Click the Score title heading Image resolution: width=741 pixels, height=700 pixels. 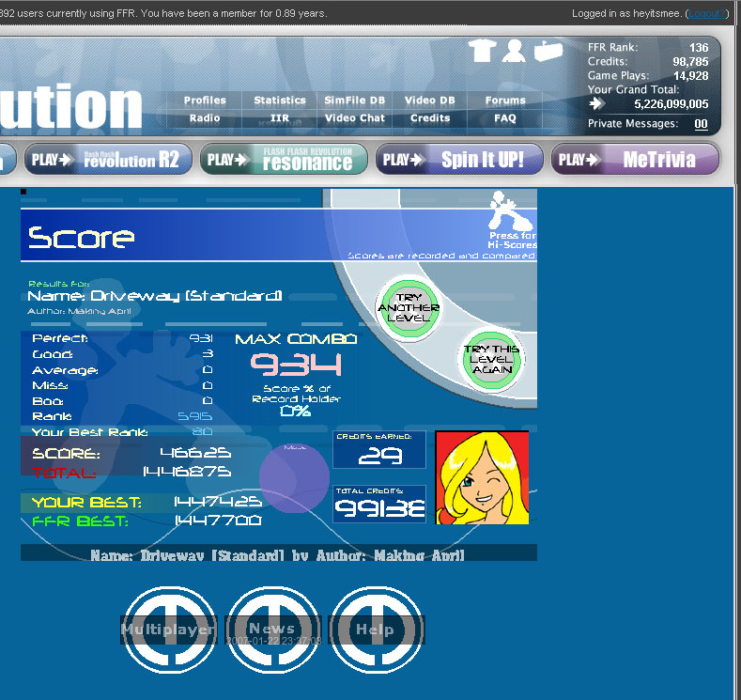click(82, 237)
